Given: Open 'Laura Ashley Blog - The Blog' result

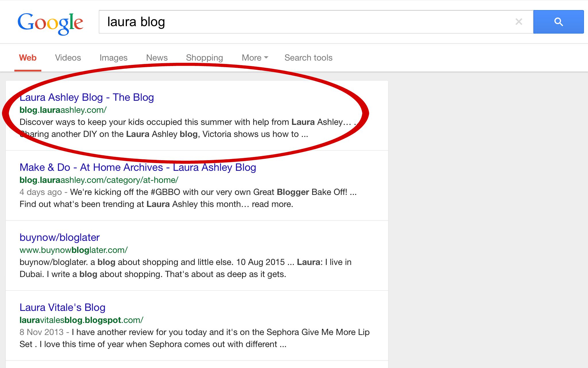Looking at the screenshot, I should click(x=87, y=97).
